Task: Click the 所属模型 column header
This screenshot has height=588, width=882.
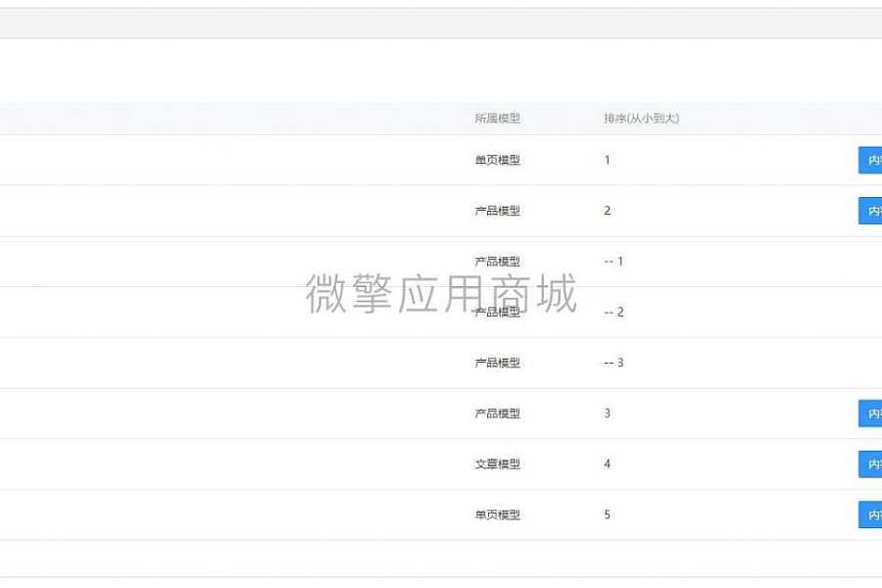Action: (x=497, y=119)
